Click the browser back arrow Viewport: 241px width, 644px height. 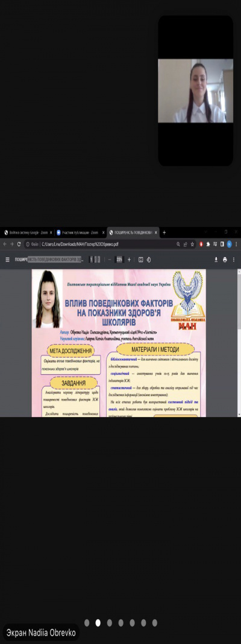point(5,244)
